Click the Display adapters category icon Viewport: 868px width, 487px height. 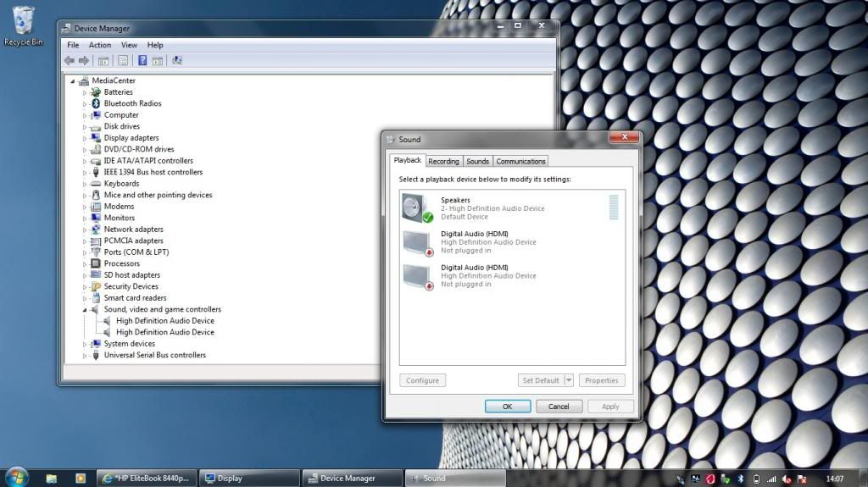[96, 138]
